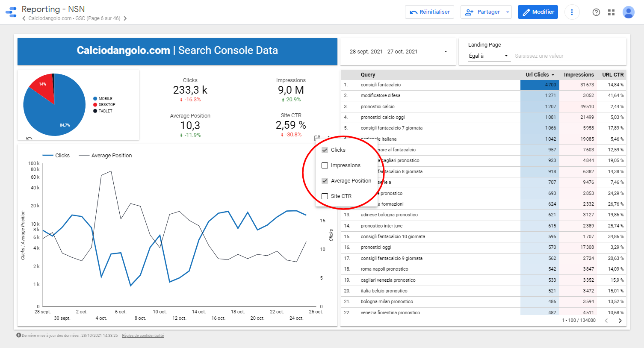Uncheck the Clicks metric checkbox
This screenshot has width=644, height=348.
325,150
